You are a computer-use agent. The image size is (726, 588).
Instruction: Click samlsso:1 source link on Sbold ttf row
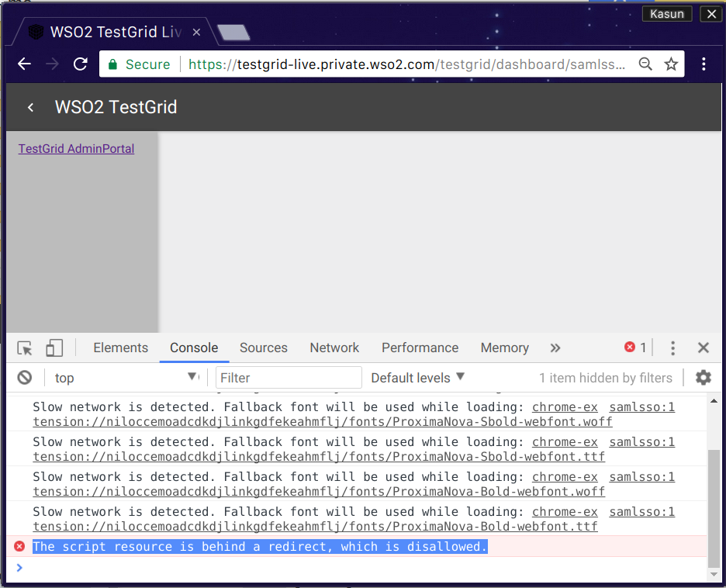click(x=641, y=442)
